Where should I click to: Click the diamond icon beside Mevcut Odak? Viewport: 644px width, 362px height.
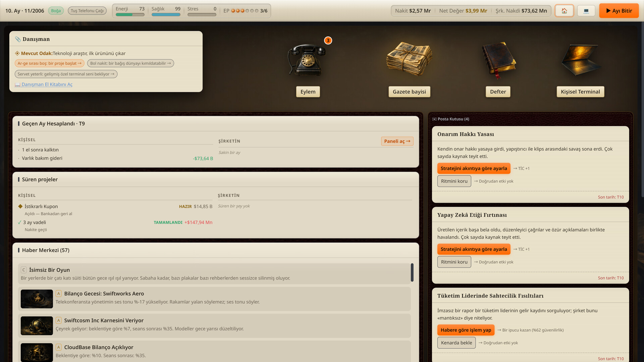pyautogui.click(x=17, y=53)
